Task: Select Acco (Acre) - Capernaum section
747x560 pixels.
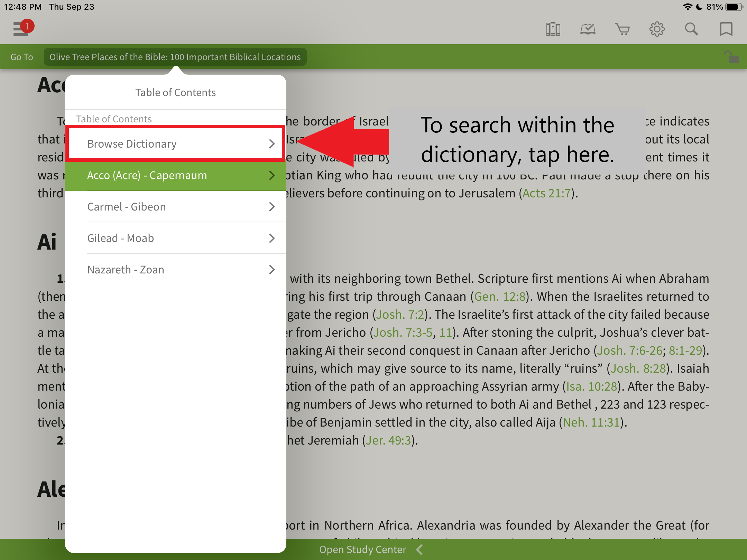Action: (x=176, y=175)
